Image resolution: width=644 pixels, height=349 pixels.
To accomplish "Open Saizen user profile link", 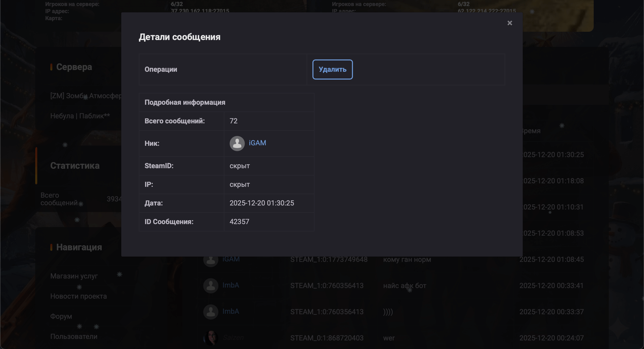I will [233, 338].
